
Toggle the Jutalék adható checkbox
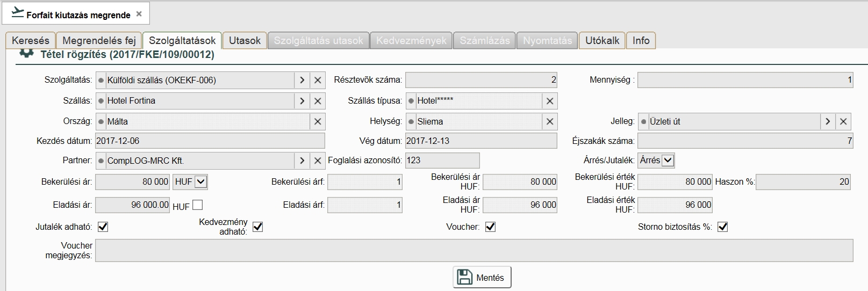[x=103, y=227]
